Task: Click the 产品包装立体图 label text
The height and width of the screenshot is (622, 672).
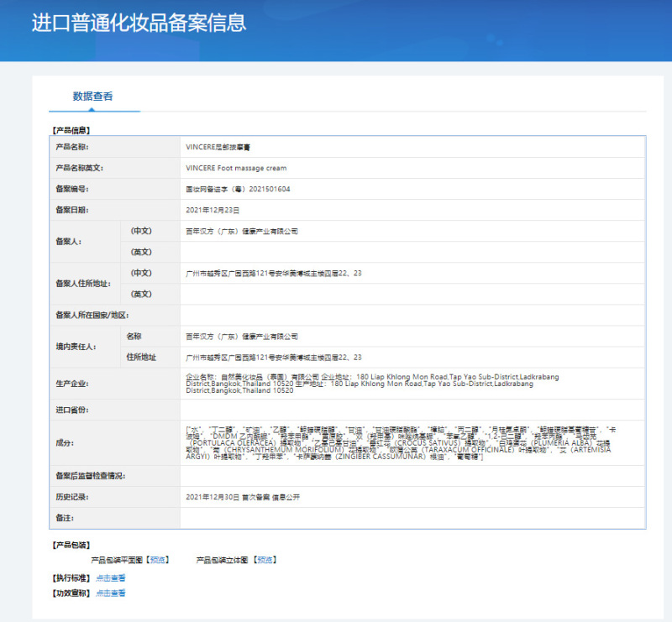Action: pyautogui.click(x=222, y=560)
